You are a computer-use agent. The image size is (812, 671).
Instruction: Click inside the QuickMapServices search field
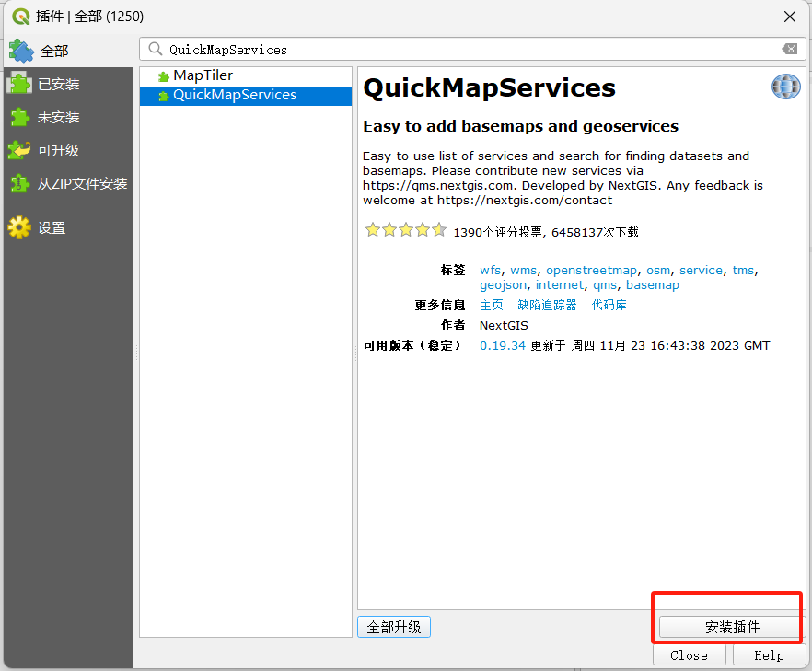[473, 49]
